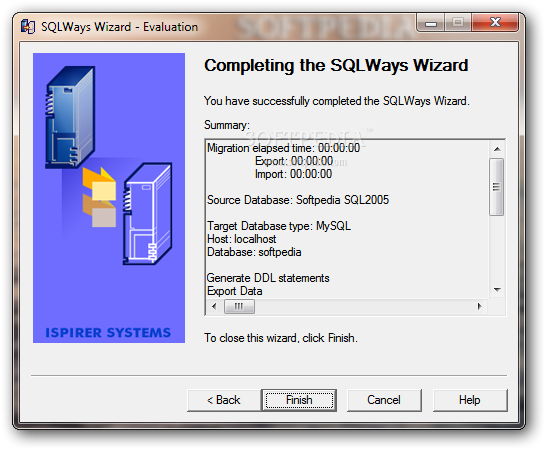The height and width of the screenshot is (450, 546).
Task: Click the 'Generate DDL statements' line
Action: [268, 278]
